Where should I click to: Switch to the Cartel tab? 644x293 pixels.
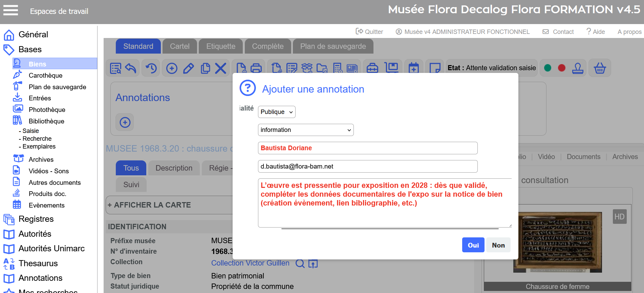(x=179, y=46)
